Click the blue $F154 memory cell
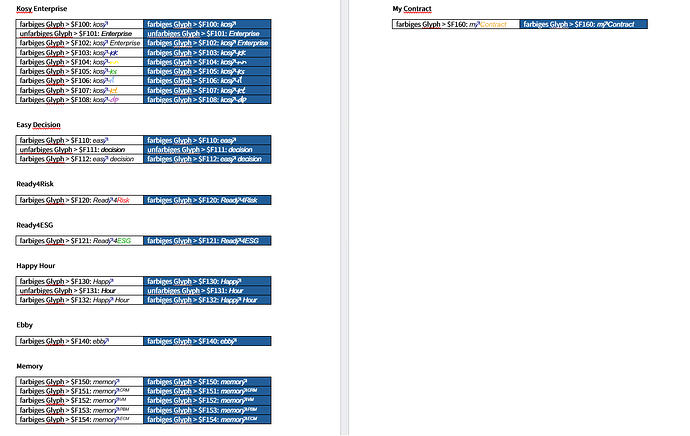 207,419
